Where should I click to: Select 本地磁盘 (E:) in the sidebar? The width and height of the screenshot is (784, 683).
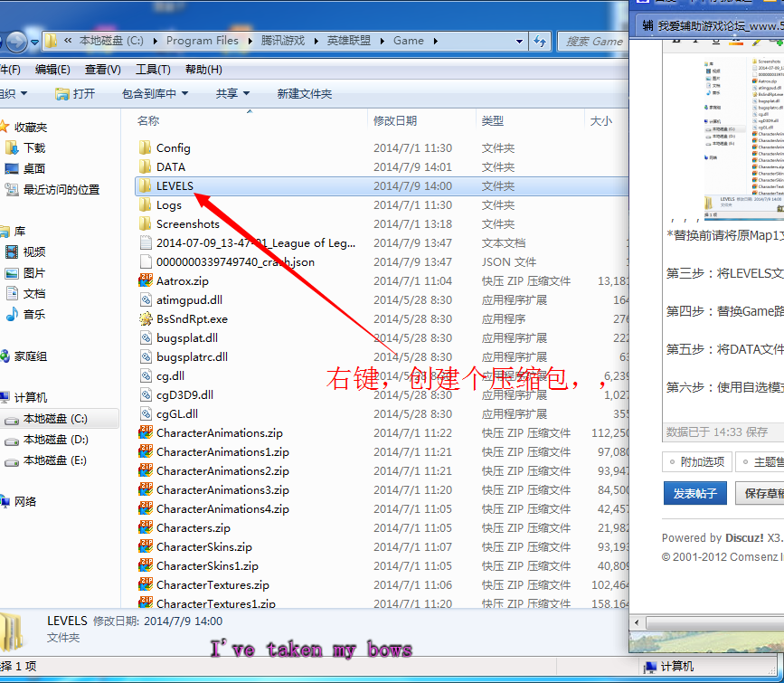pyautogui.click(x=55, y=460)
